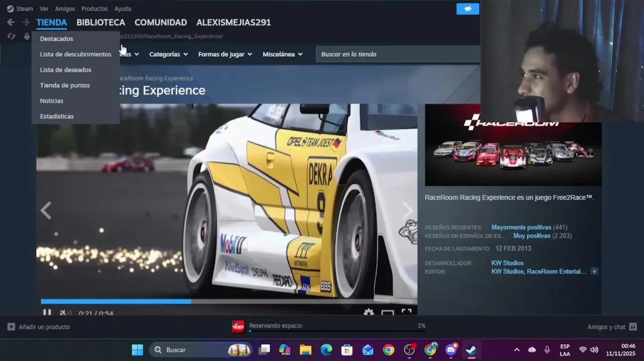Open Amigos y chat icon

tap(633, 327)
